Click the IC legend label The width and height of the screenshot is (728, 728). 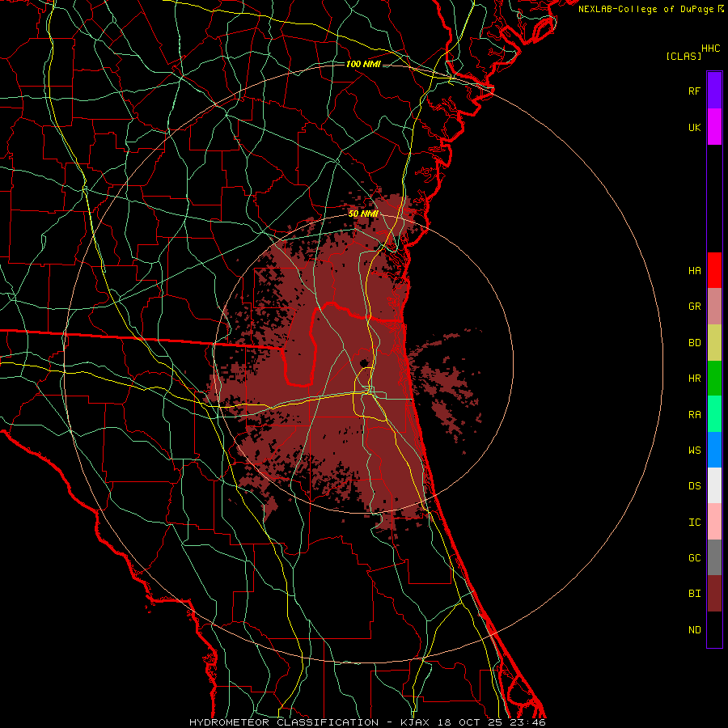pos(694,523)
